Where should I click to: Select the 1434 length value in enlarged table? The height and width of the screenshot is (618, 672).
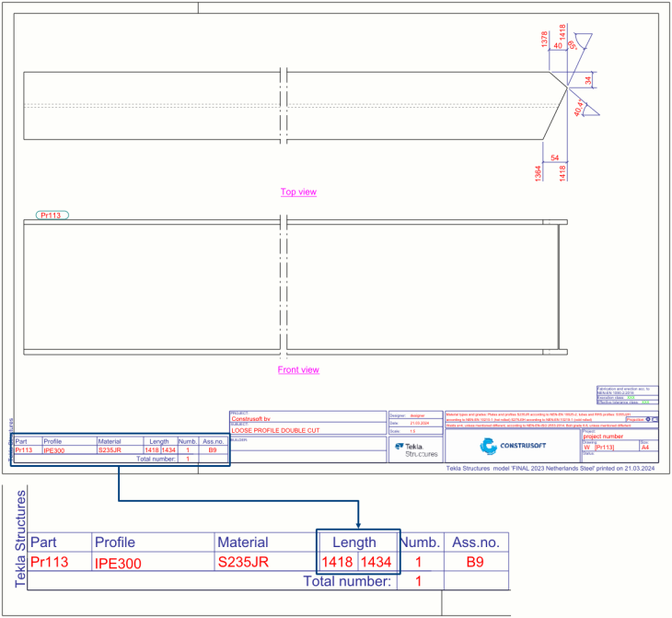pos(377,562)
